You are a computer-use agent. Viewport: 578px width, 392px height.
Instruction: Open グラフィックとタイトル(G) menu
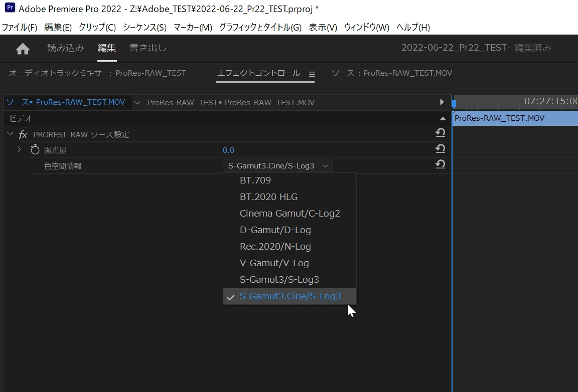coord(260,27)
